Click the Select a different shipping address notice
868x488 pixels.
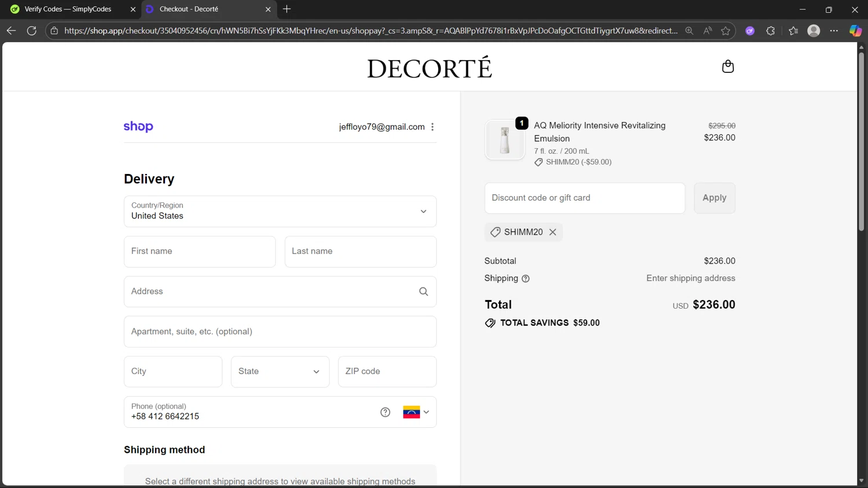tap(280, 481)
